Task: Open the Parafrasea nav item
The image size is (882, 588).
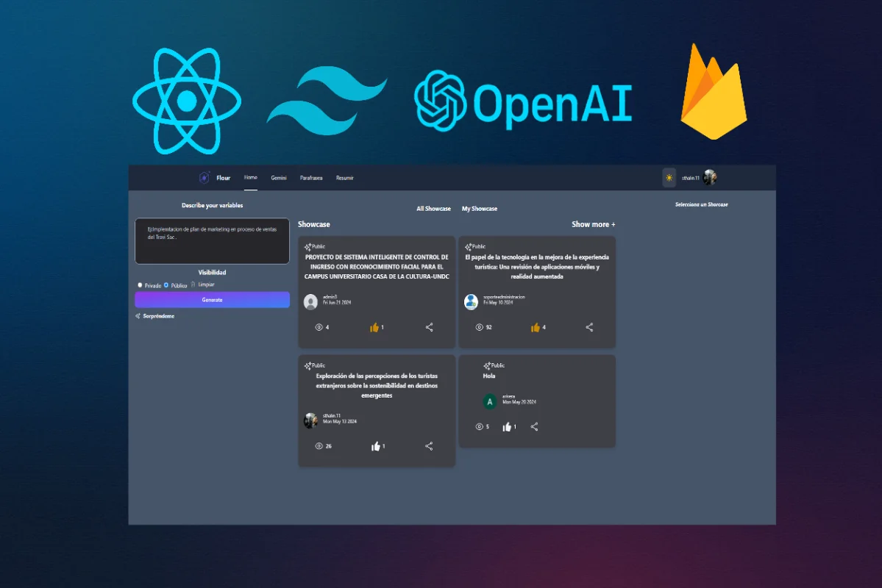Action: tap(311, 178)
